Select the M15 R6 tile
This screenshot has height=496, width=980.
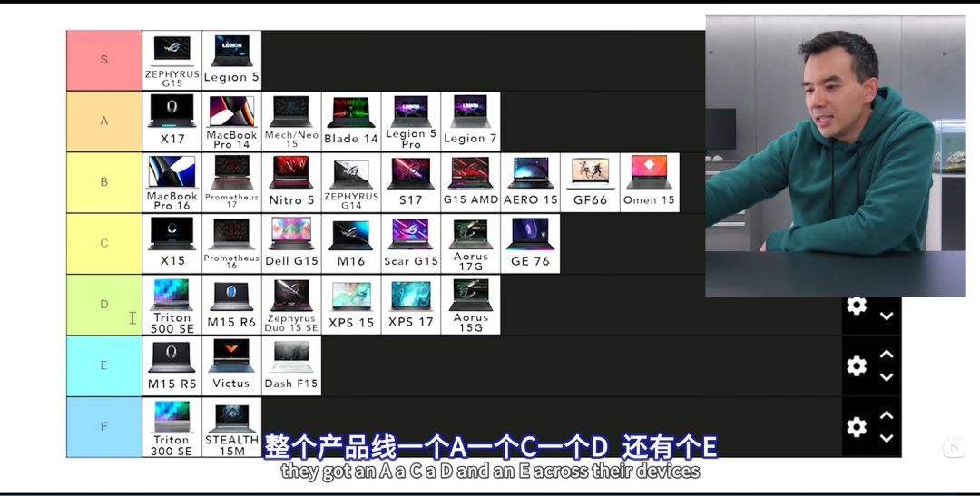[231, 305]
